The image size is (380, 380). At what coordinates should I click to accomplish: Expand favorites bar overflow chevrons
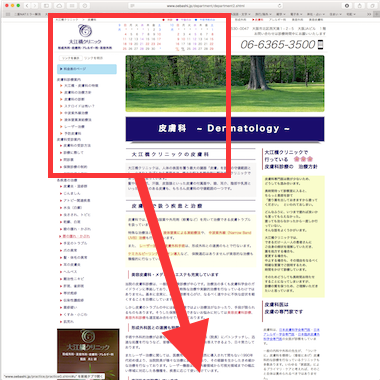[x=369, y=14]
